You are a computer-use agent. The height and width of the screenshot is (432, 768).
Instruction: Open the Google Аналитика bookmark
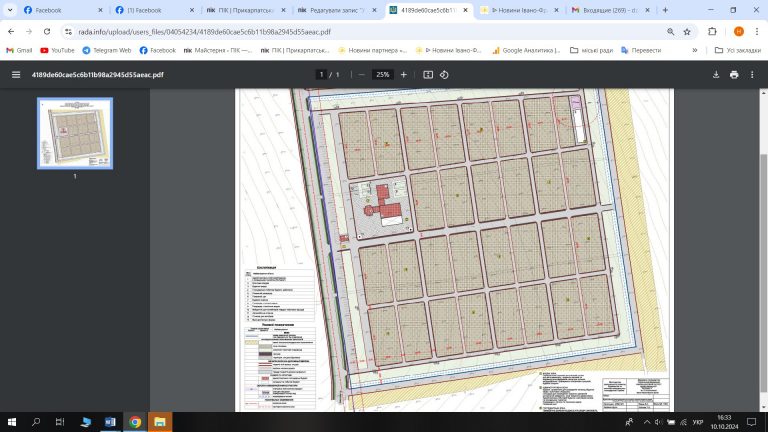click(x=527, y=50)
